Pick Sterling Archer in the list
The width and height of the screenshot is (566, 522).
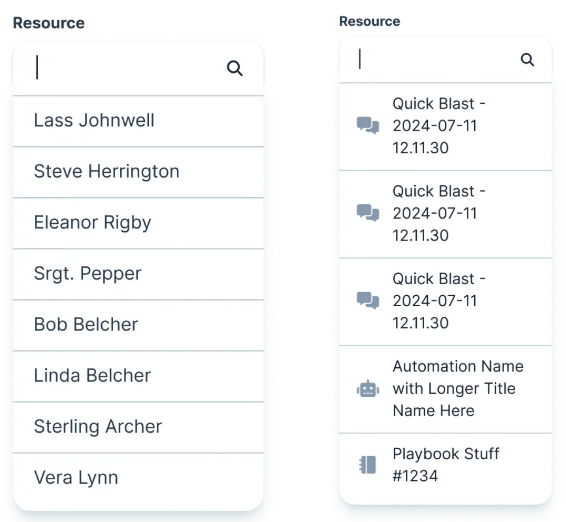point(138,427)
